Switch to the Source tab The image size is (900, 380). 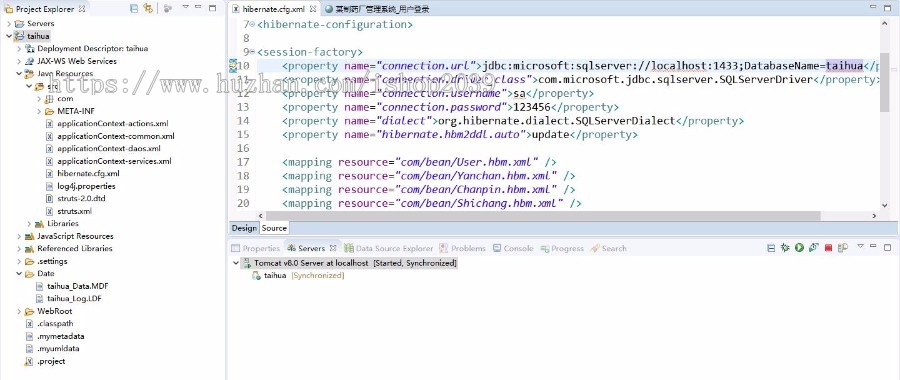274,228
